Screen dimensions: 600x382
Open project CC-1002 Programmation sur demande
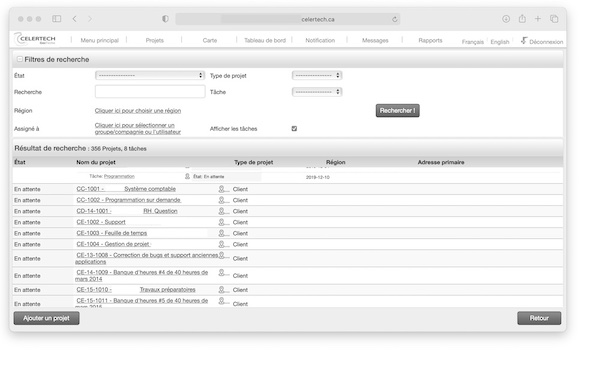[128, 200]
